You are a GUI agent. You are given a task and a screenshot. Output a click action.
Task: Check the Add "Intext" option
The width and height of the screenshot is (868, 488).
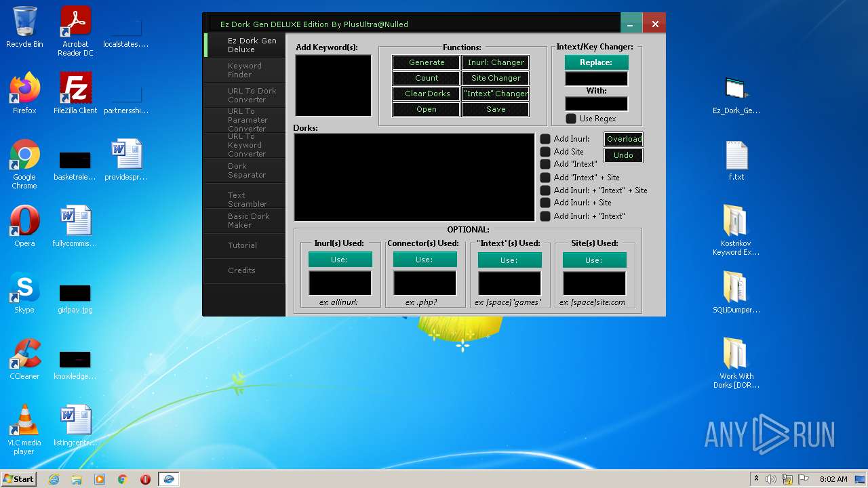coord(545,164)
